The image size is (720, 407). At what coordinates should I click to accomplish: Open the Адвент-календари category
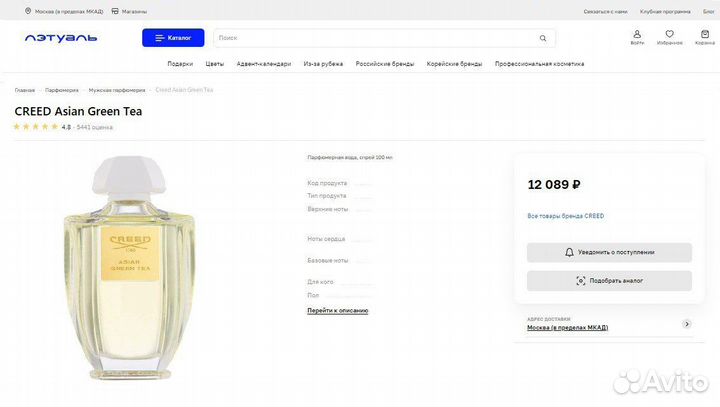264,64
